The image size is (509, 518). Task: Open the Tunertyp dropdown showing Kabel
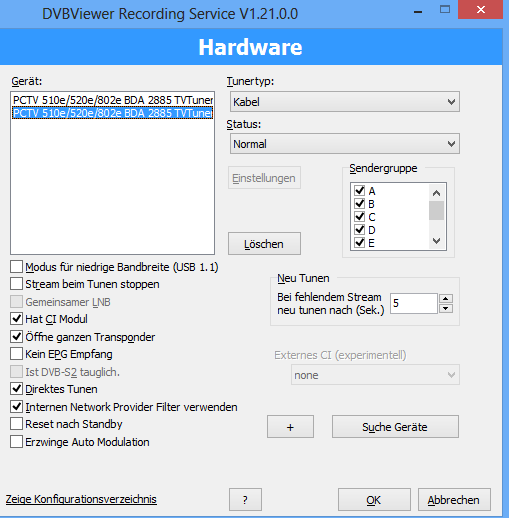coord(345,102)
